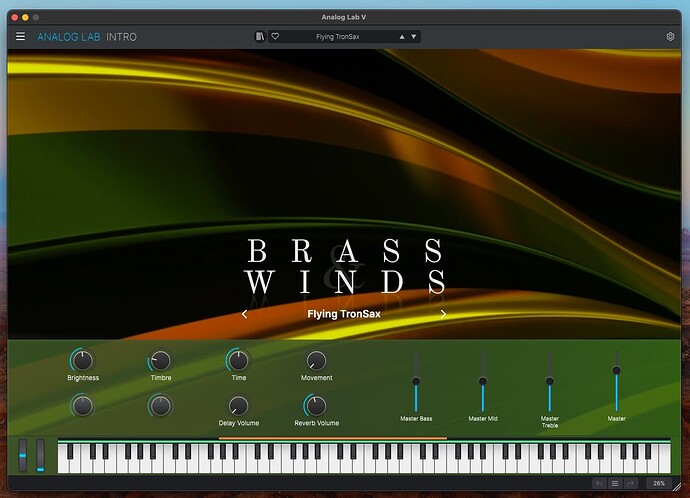Screen dimensions: 690x498
Task: Undo the last change with the undo arrow
Action: tap(599, 483)
